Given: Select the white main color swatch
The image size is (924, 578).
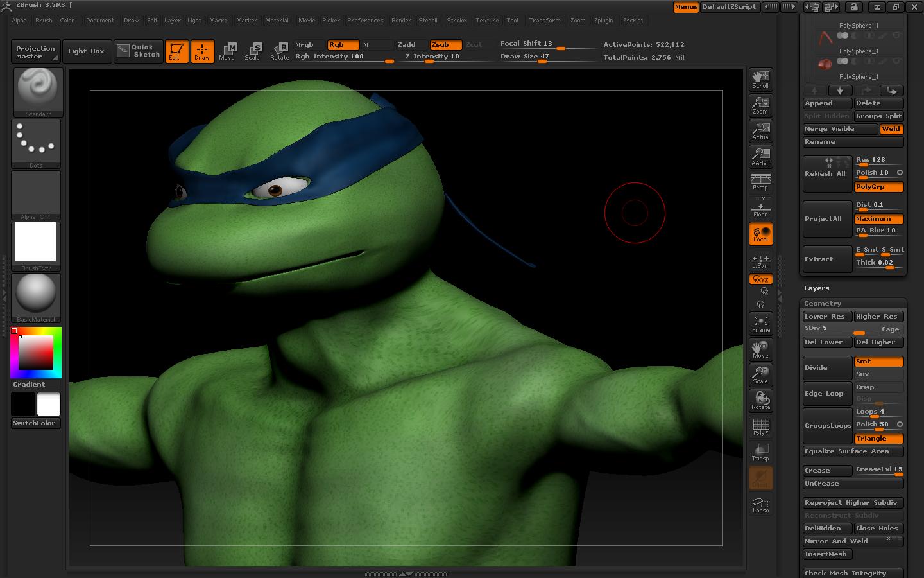Looking at the screenshot, I should [49, 405].
